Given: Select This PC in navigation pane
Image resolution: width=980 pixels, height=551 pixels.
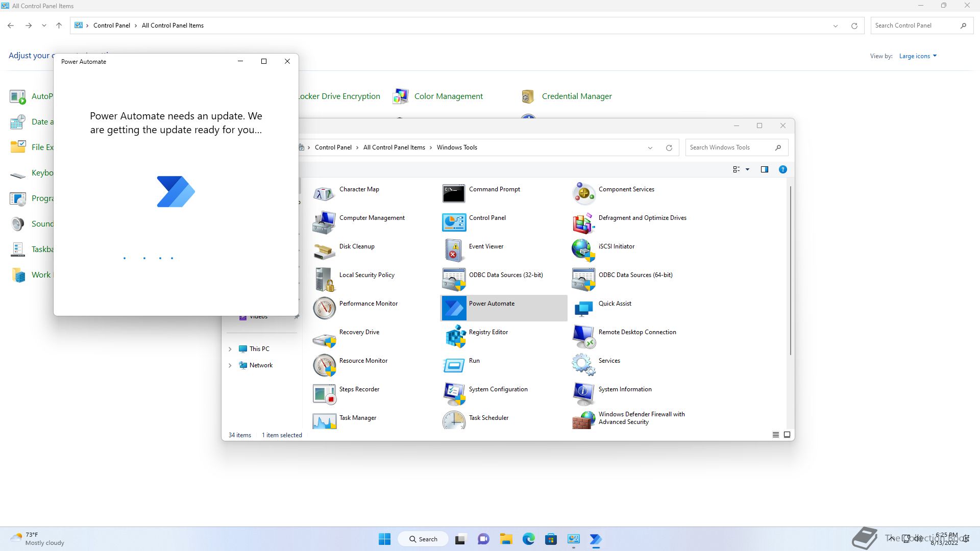Looking at the screenshot, I should click(x=259, y=349).
